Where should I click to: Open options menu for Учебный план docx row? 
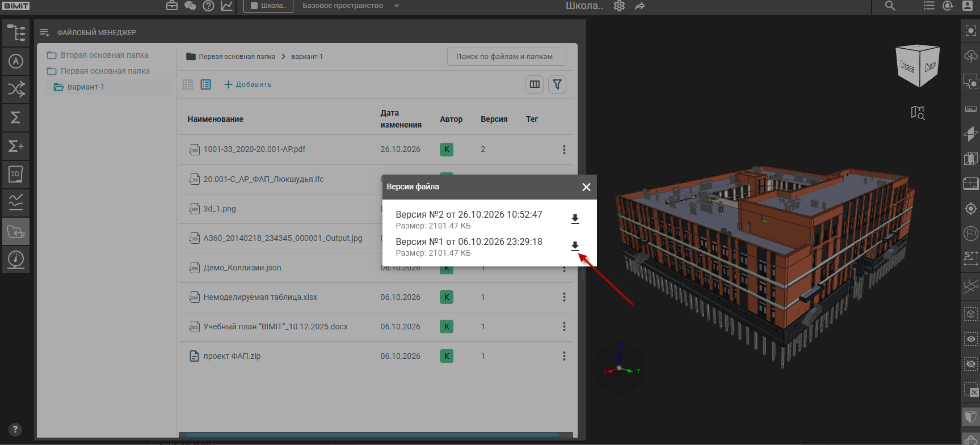click(564, 327)
